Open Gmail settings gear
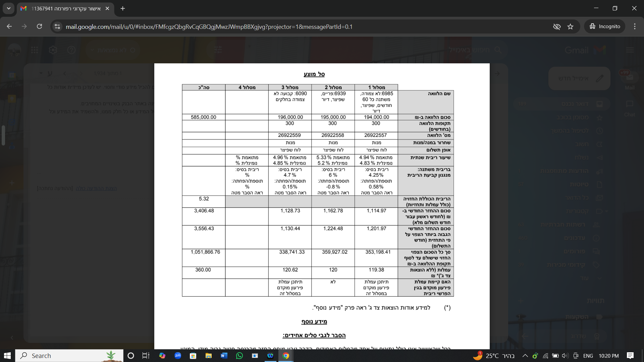644x362 pixels. 53,50
